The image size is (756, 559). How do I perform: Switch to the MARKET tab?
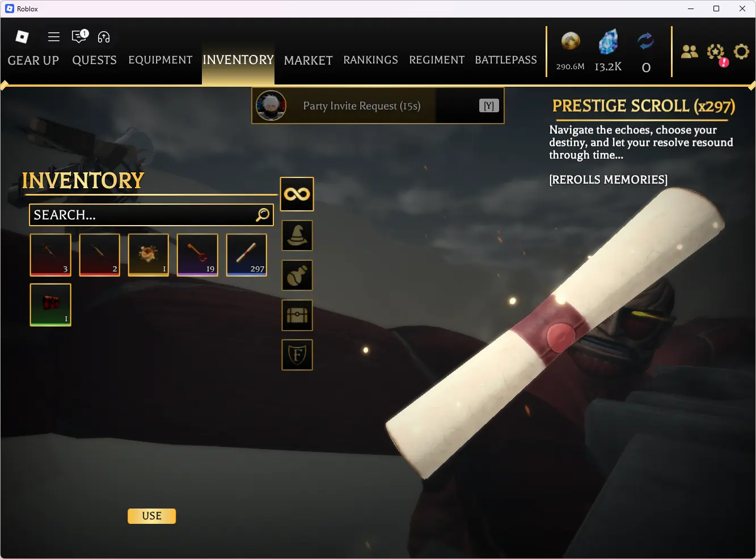(308, 60)
